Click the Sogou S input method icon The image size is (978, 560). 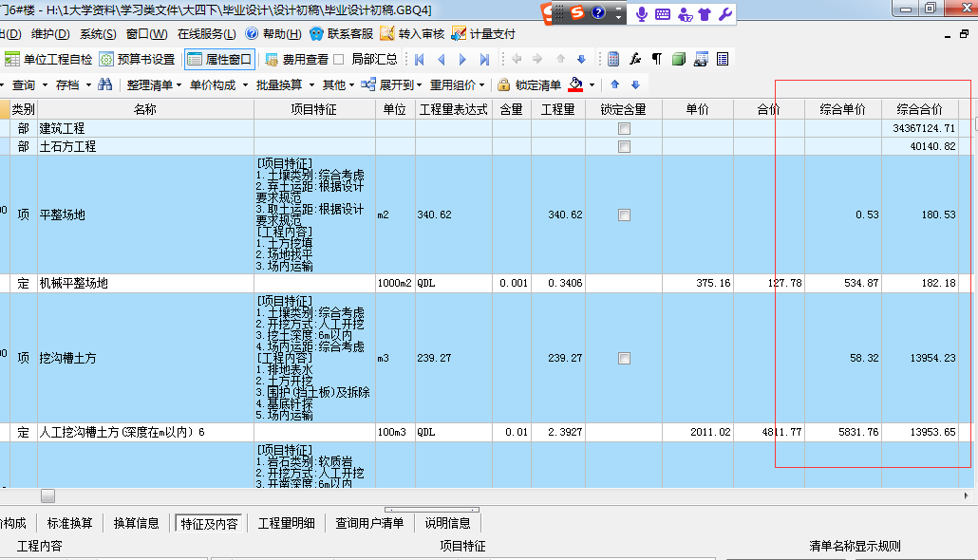[577, 12]
